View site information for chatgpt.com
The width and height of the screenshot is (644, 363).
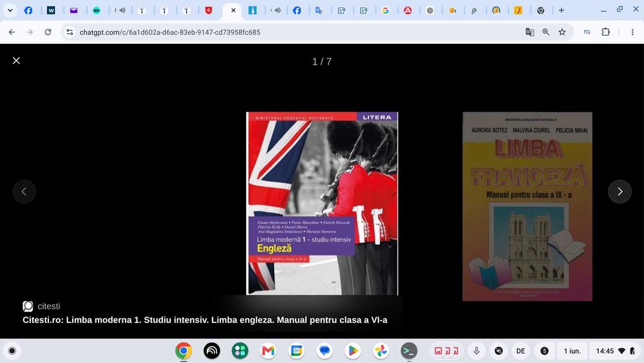(x=70, y=32)
